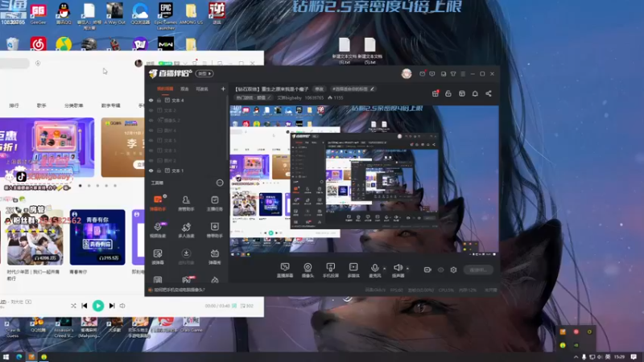Toggle visibility of 文本 5 source
Image resolution: width=644 pixels, height=362 pixels.
(x=151, y=140)
